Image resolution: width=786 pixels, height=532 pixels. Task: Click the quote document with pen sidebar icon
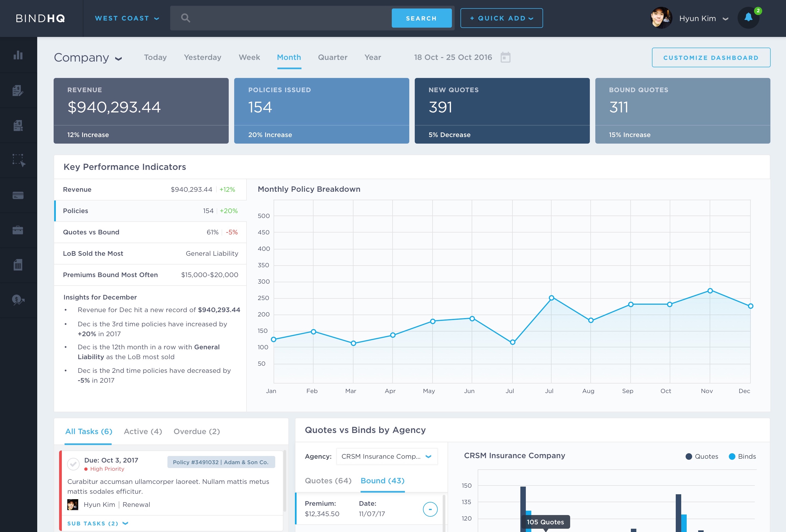point(18,90)
